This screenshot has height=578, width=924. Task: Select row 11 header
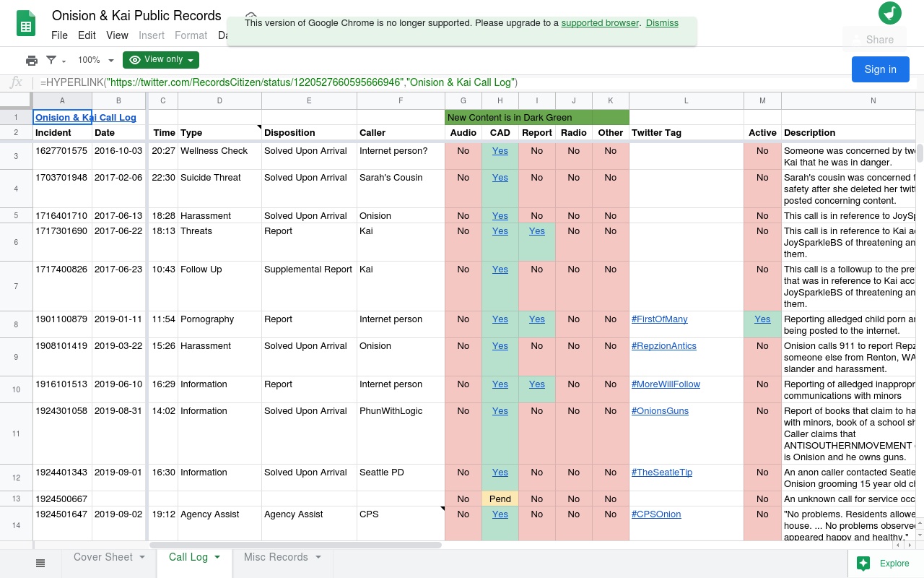[16, 433]
